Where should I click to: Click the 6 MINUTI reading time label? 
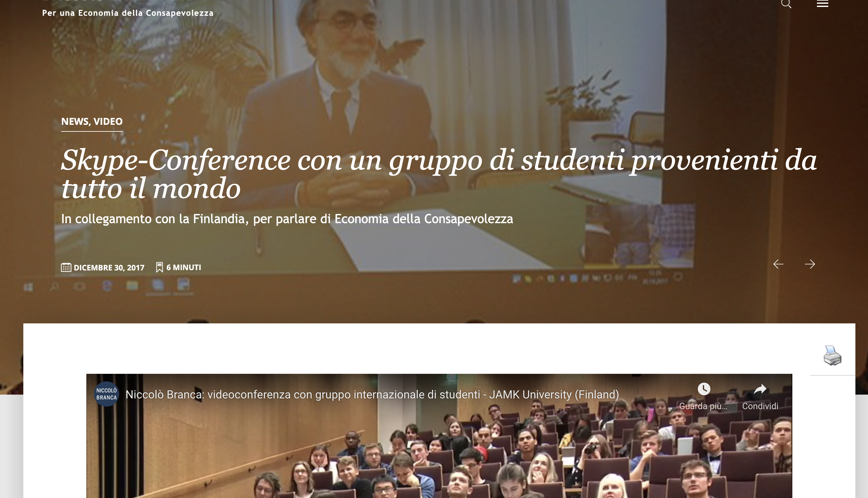[184, 268]
